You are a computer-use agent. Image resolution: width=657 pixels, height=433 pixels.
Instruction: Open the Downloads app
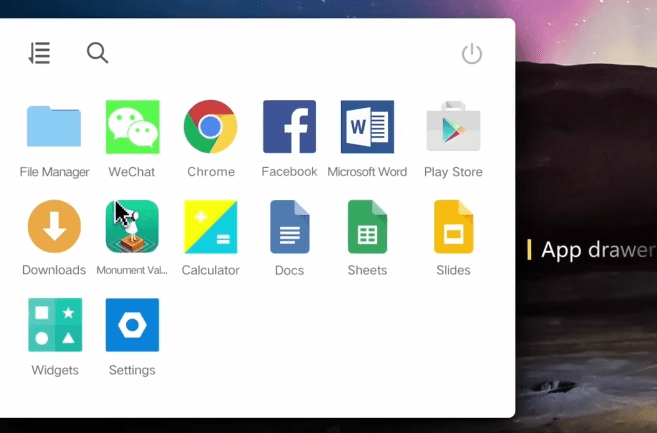[x=54, y=226]
